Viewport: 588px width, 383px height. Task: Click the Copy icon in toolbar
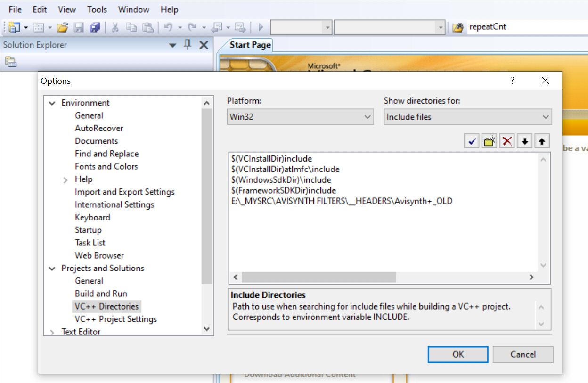131,27
